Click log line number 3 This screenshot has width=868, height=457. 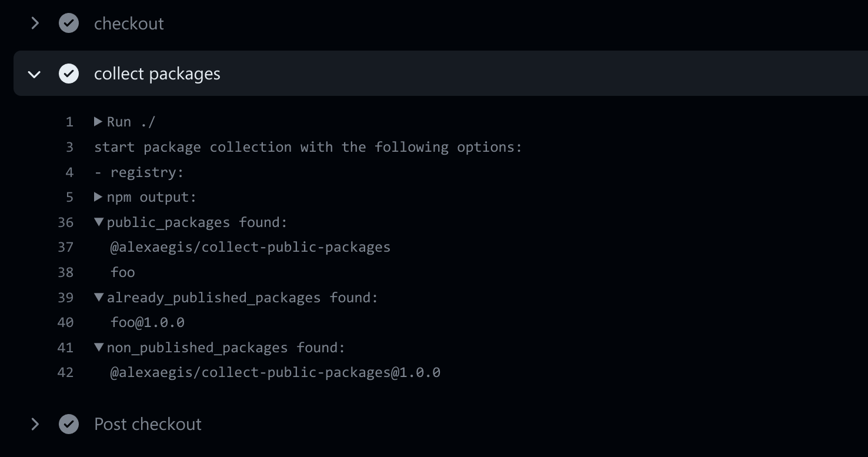click(69, 147)
